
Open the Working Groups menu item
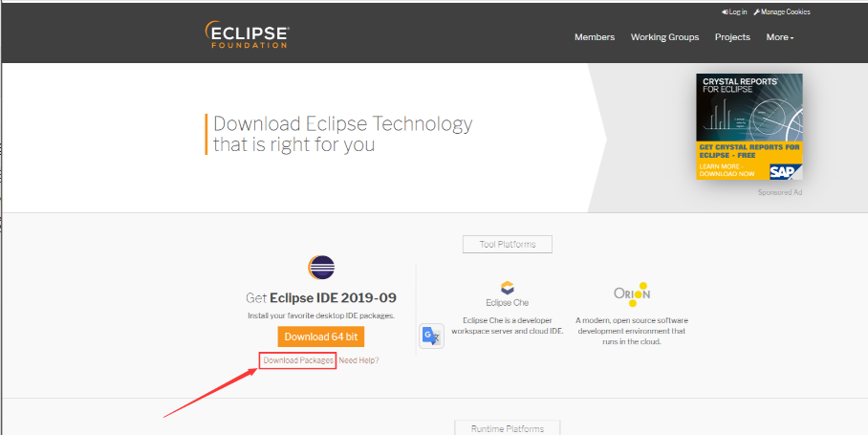pos(664,37)
